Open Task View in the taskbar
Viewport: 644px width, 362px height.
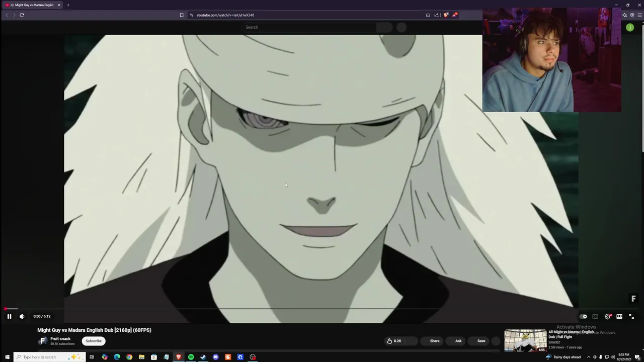[x=92, y=357]
